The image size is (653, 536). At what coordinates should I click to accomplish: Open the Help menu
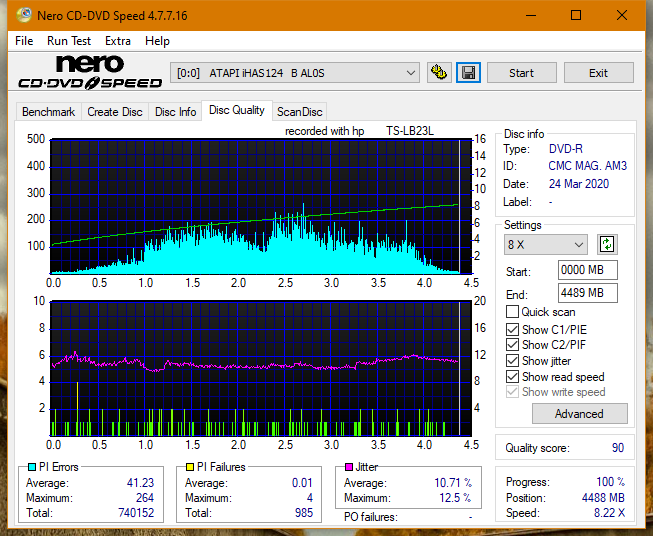[x=157, y=41]
